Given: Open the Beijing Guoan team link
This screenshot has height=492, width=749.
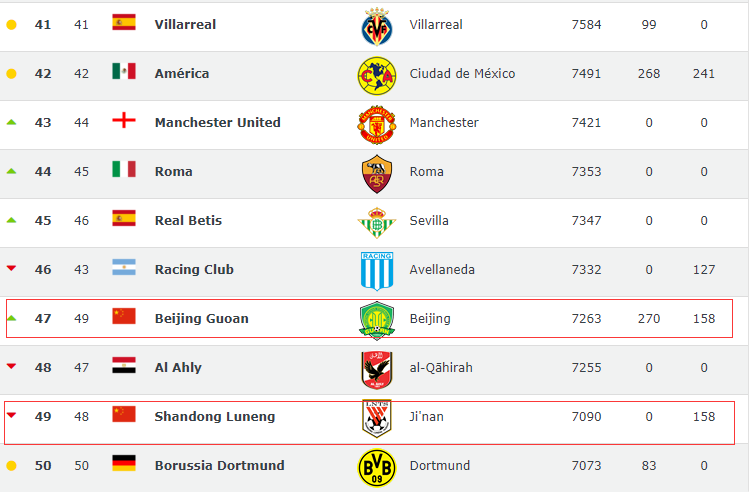Looking at the screenshot, I should (x=202, y=319).
